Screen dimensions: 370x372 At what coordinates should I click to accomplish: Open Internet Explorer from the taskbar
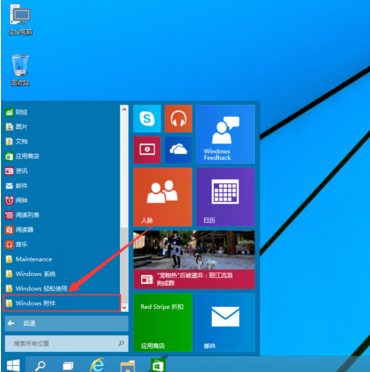(x=97, y=365)
